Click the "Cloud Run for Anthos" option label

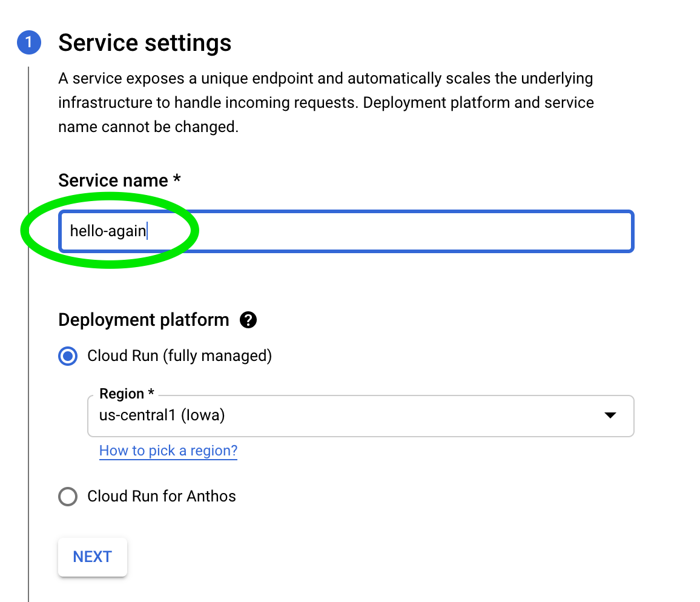(x=162, y=497)
